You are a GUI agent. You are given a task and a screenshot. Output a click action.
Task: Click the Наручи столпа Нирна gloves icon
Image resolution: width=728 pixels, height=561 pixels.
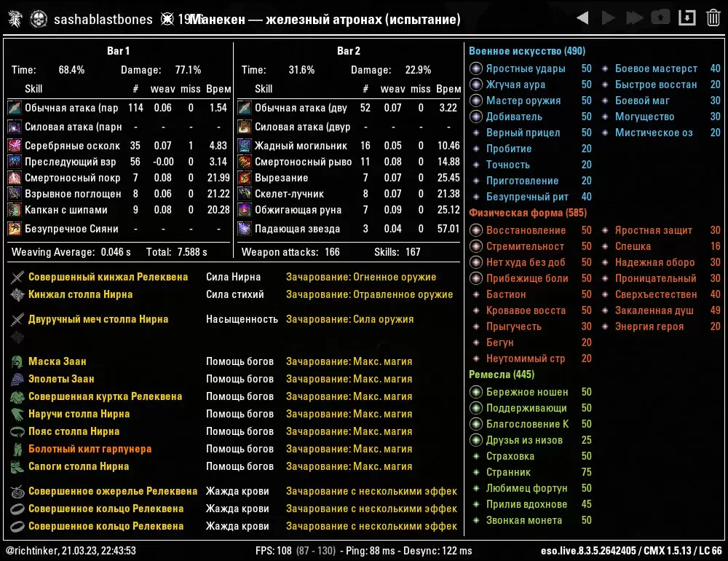coord(17,414)
